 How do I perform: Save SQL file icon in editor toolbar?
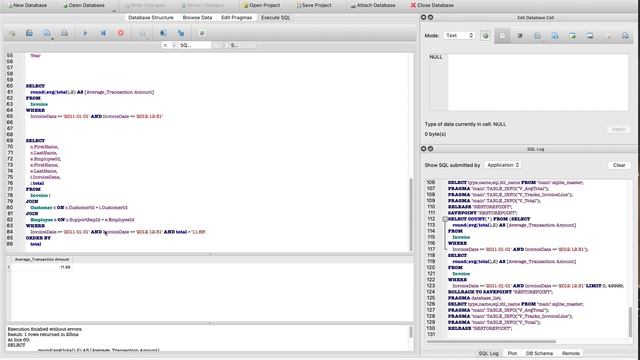46,33
